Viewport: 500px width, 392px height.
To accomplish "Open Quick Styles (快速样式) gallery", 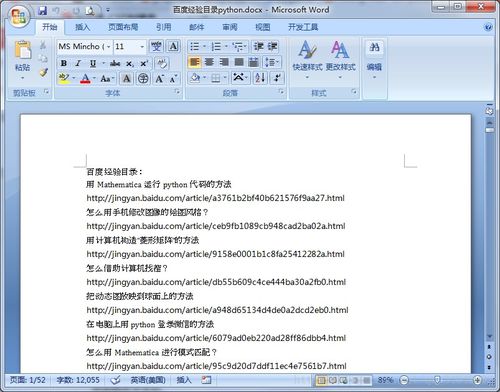I will click(307, 60).
